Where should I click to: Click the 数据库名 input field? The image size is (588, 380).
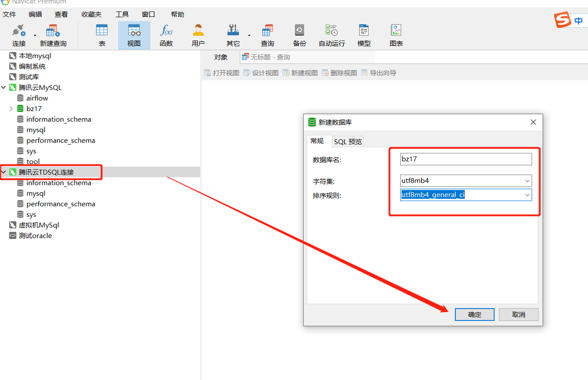pos(466,159)
